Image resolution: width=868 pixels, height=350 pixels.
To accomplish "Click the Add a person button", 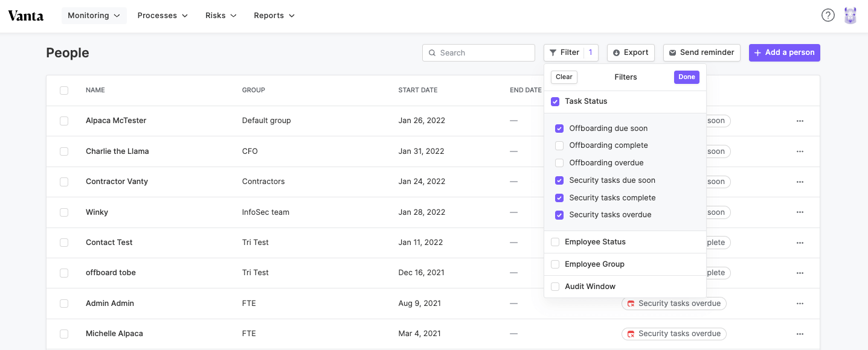I will coord(784,52).
